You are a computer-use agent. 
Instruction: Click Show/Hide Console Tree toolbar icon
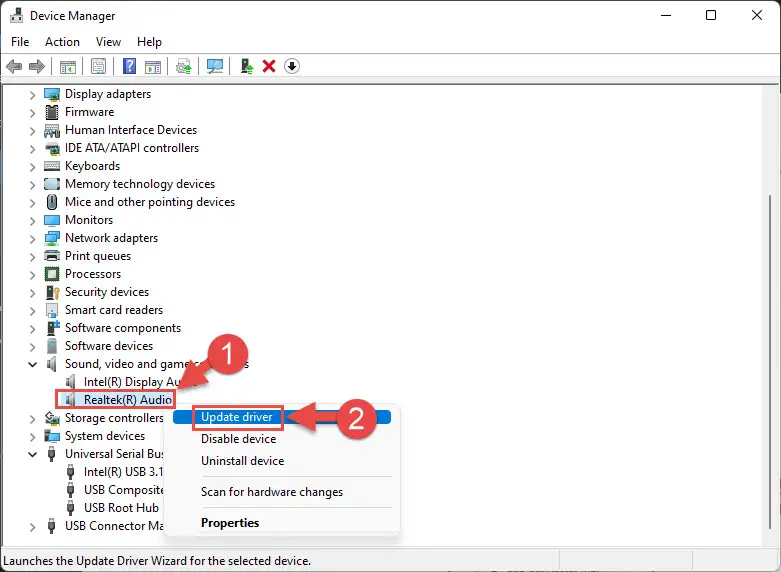click(x=68, y=66)
